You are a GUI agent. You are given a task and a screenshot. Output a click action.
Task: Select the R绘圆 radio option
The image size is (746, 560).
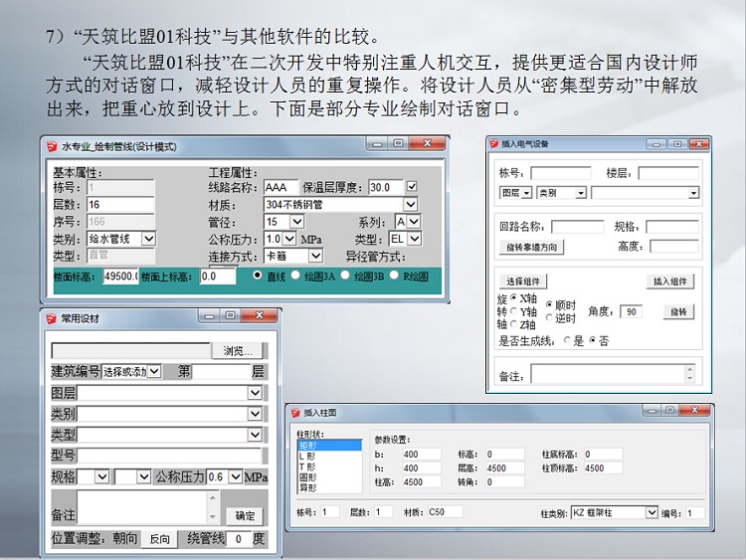tap(394, 275)
